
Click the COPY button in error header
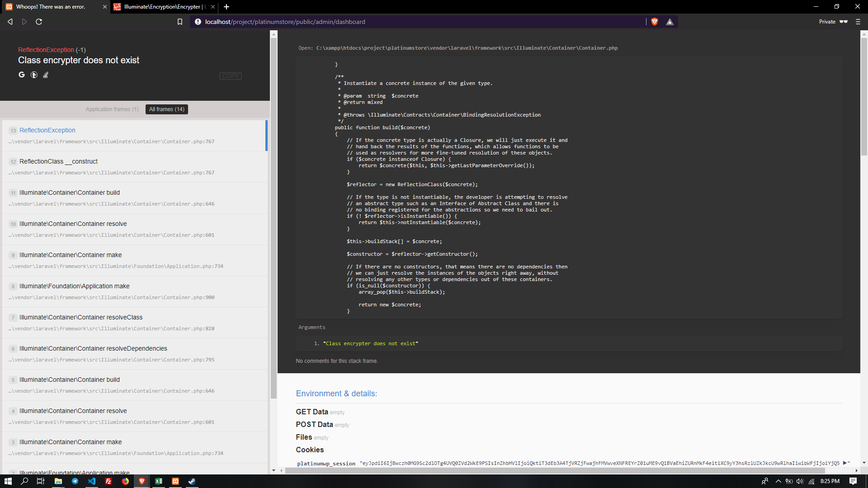pyautogui.click(x=231, y=76)
